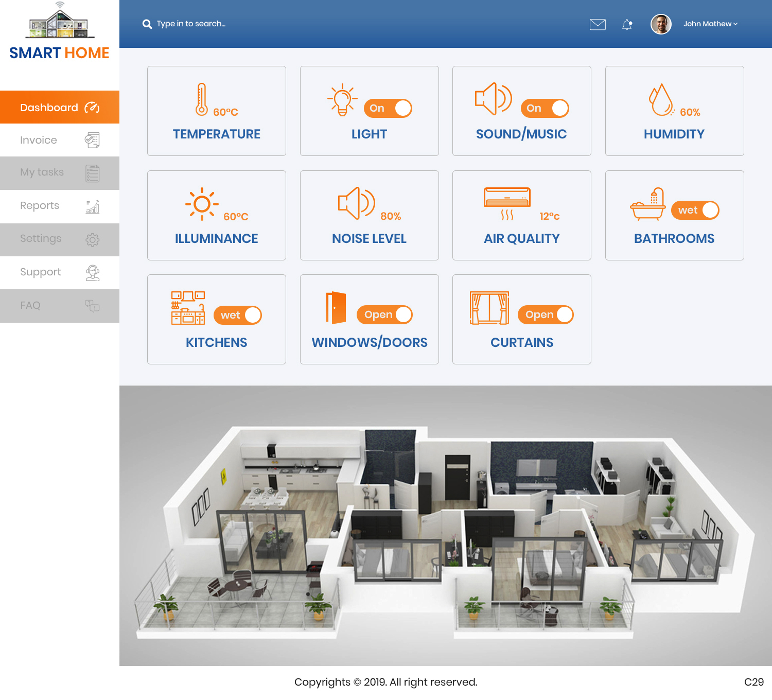Image resolution: width=772 pixels, height=700 pixels.
Task: Click the Dashboard gauge icon
Action: coord(93,107)
